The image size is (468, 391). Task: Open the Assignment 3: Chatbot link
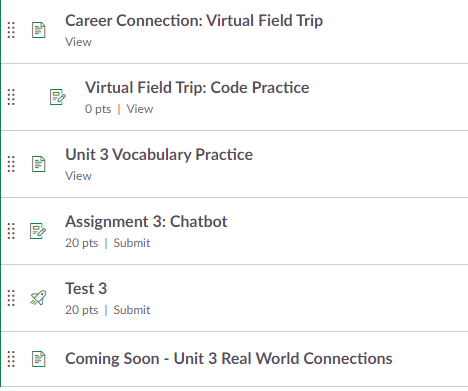(x=146, y=222)
